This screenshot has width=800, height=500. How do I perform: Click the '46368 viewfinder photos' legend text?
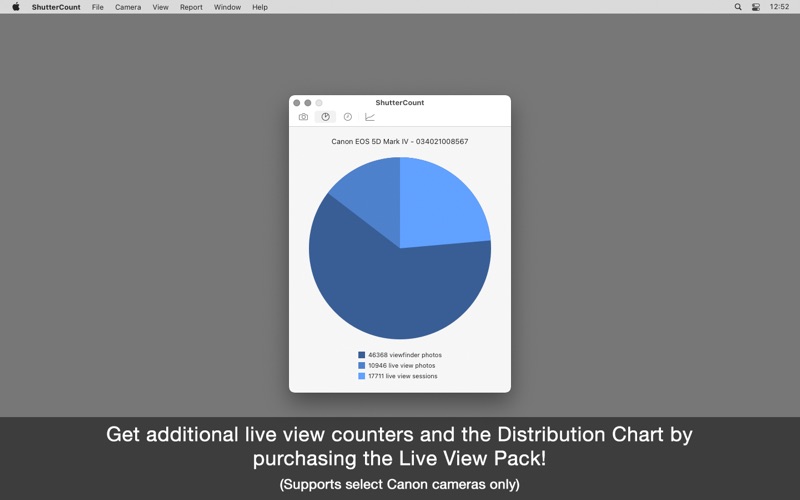[405, 355]
